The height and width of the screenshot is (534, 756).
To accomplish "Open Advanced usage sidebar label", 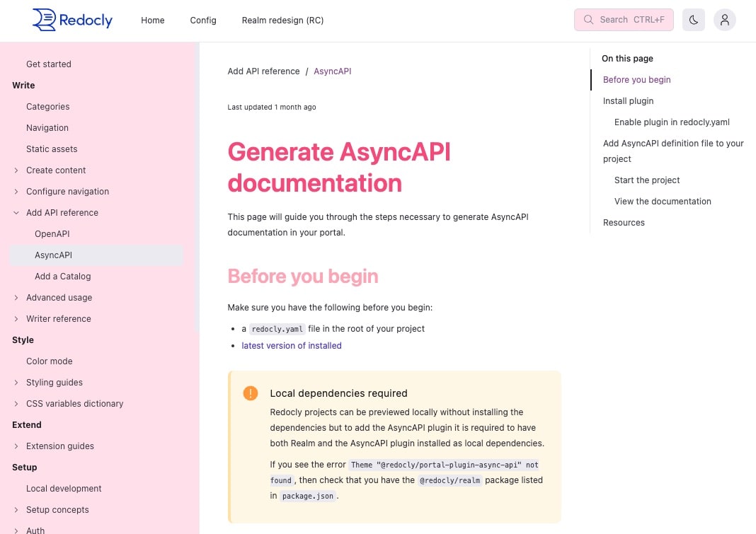I will click(x=59, y=297).
